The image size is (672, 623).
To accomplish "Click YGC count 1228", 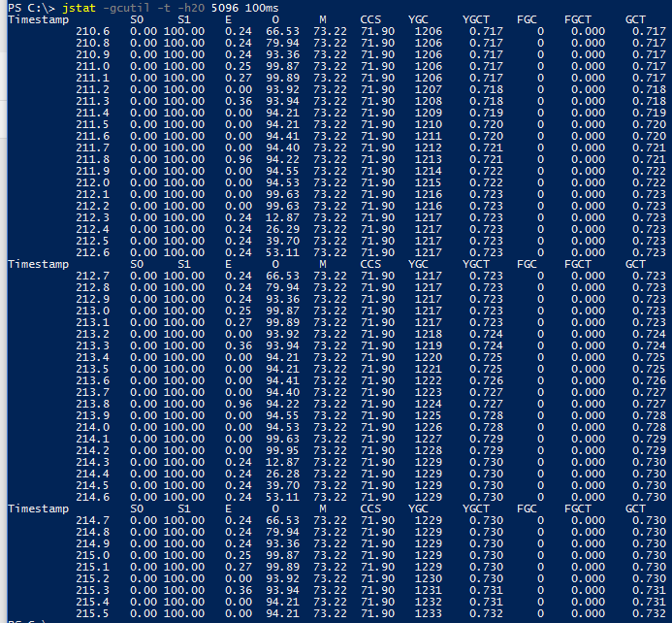I will click(429, 450).
